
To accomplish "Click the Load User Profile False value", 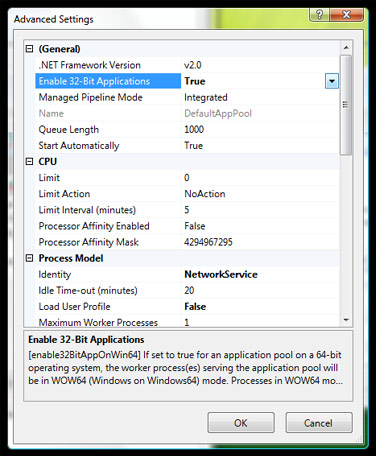I will tap(195, 307).
